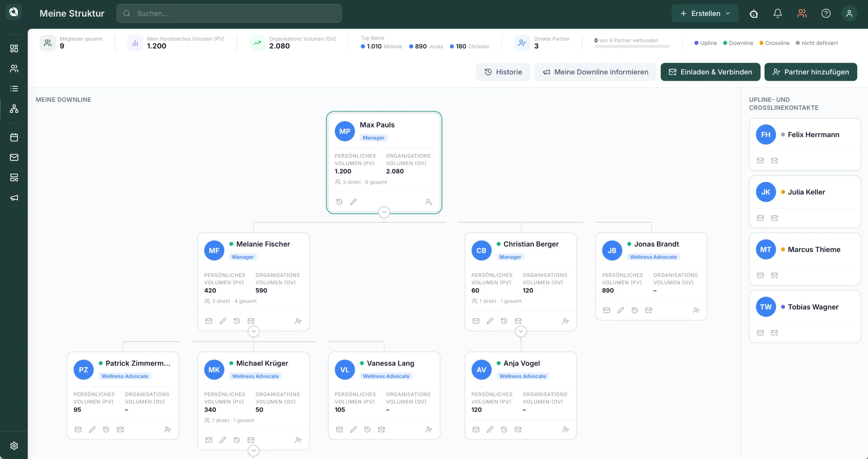Click the Historie button
868x459 pixels.
(x=503, y=72)
